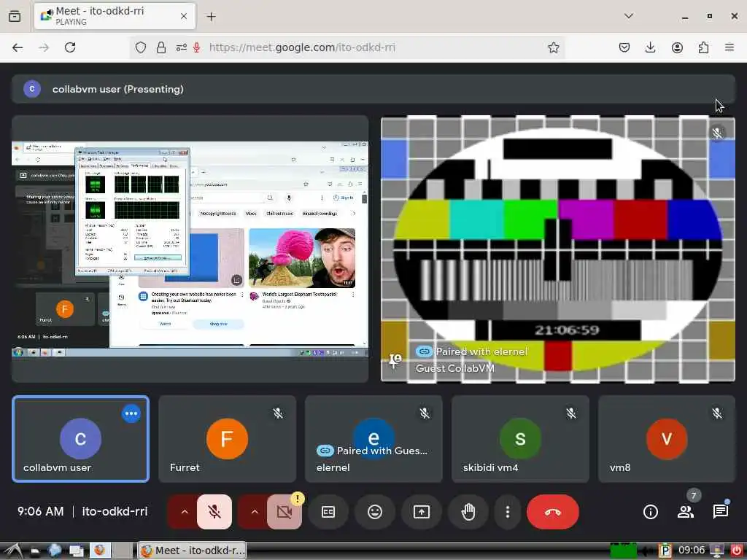
Task: Open the system start menu icon
Action: [13, 551]
